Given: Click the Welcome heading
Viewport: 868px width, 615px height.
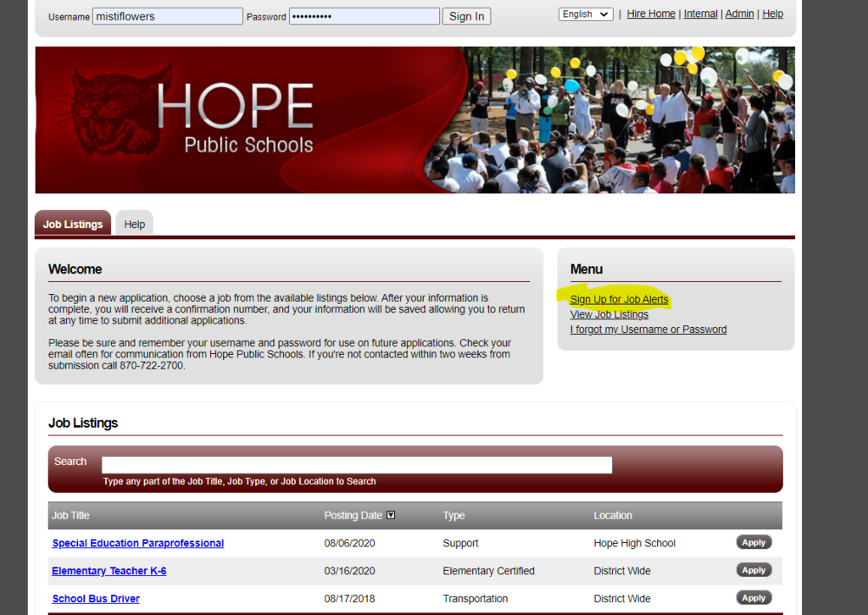Looking at the screenshot, I should click(75, 269).
